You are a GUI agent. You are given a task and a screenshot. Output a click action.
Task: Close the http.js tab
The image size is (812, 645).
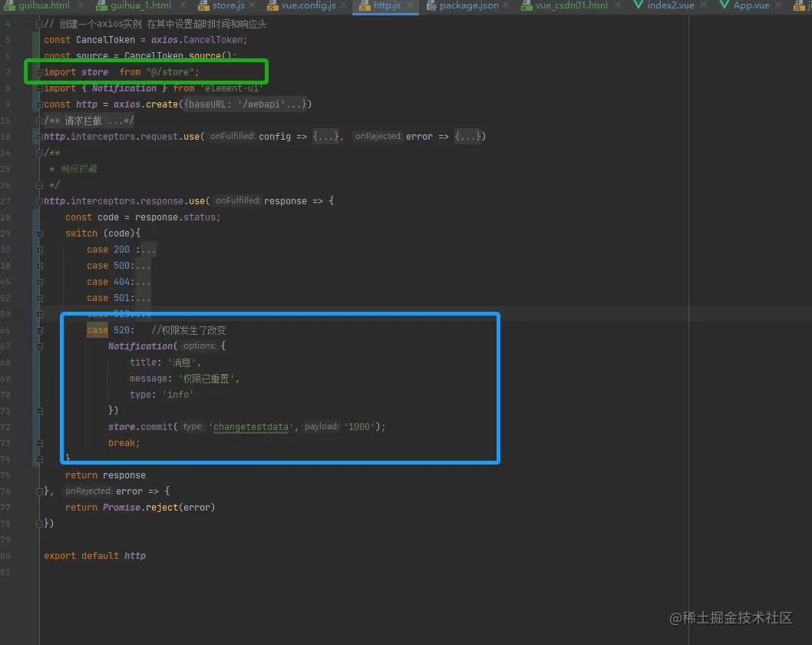point(410,5)
